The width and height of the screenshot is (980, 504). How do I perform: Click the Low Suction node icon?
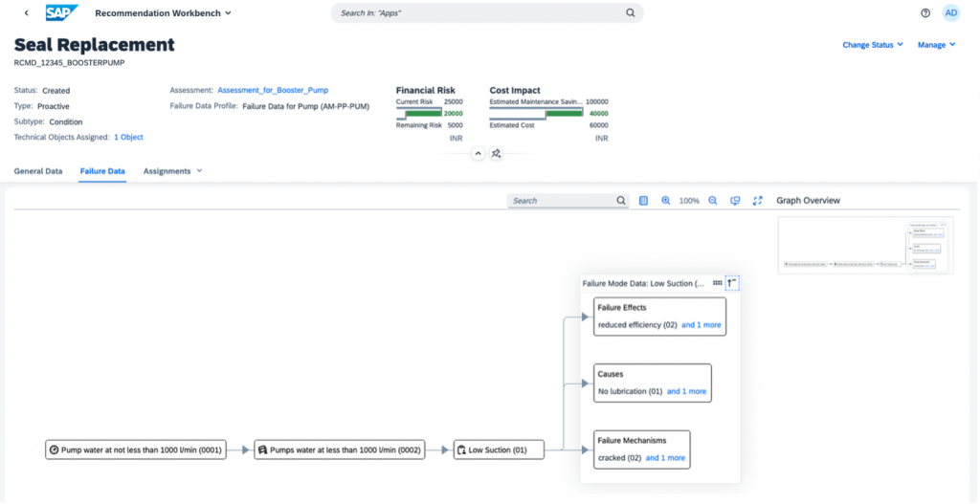coord(462,449)
